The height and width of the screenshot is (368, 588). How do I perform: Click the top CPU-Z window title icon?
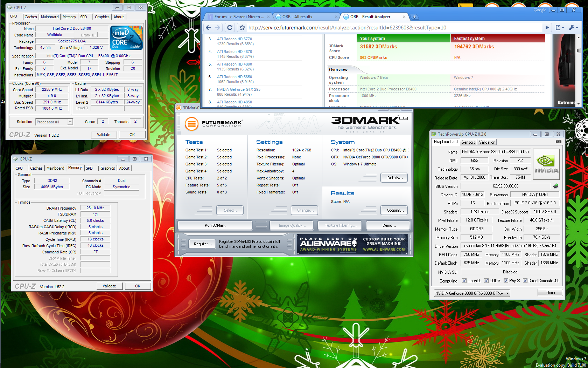10,7
